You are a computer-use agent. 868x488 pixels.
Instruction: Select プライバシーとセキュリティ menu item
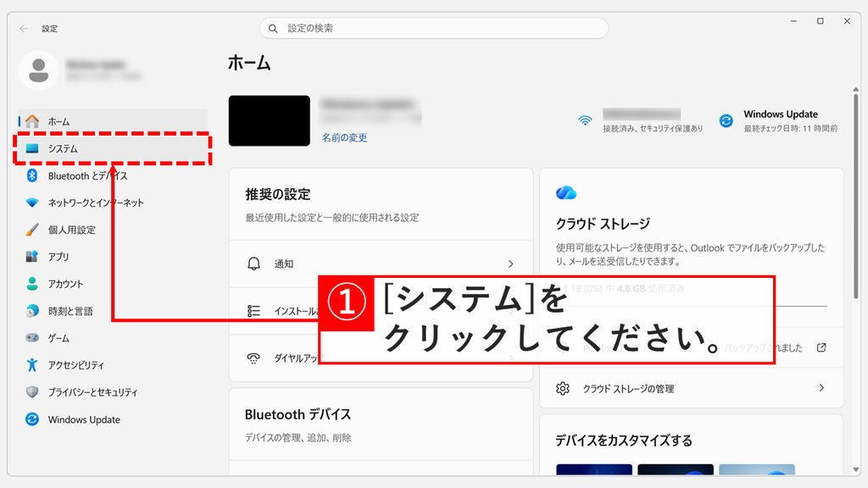point(113,391)
